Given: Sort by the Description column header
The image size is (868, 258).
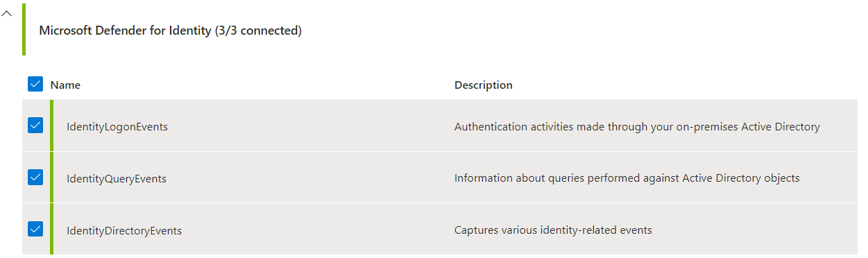Looking at the screenshot, I should pos(484,85).
